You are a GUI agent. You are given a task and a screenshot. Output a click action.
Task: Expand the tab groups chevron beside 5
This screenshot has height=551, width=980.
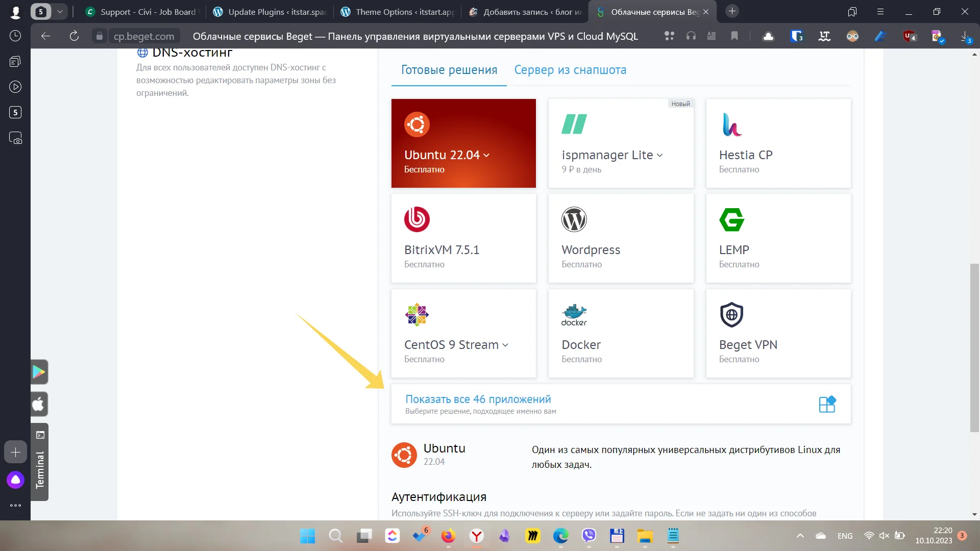[60, 11]
